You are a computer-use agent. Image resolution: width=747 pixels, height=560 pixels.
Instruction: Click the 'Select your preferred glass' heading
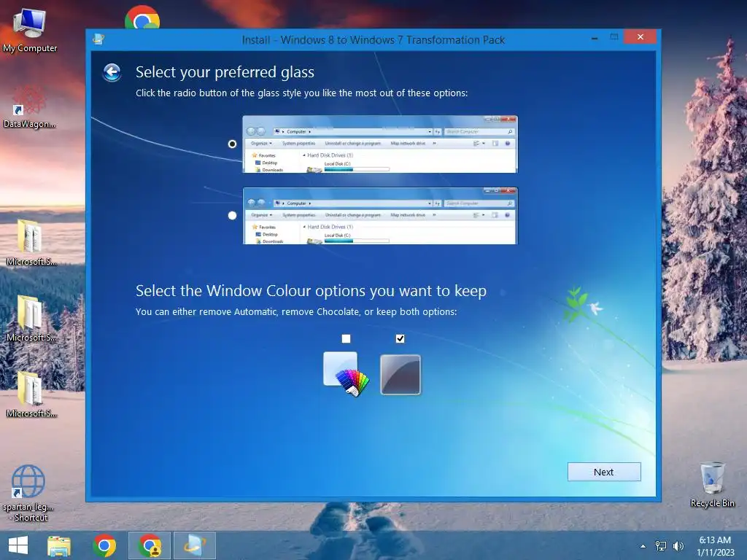point(225,72)
